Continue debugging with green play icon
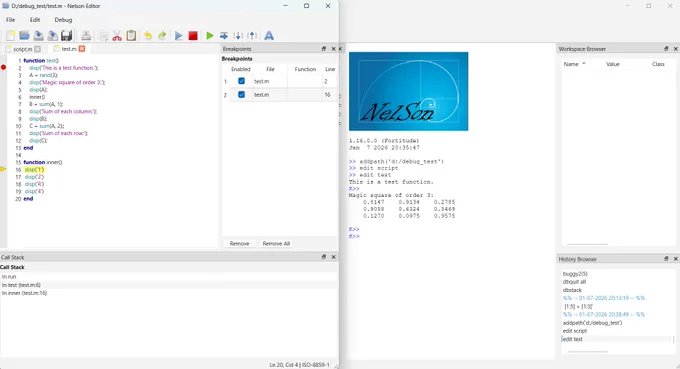Viewport: 680px width, 369px height. pyautogui.click(x=210, y=36)
